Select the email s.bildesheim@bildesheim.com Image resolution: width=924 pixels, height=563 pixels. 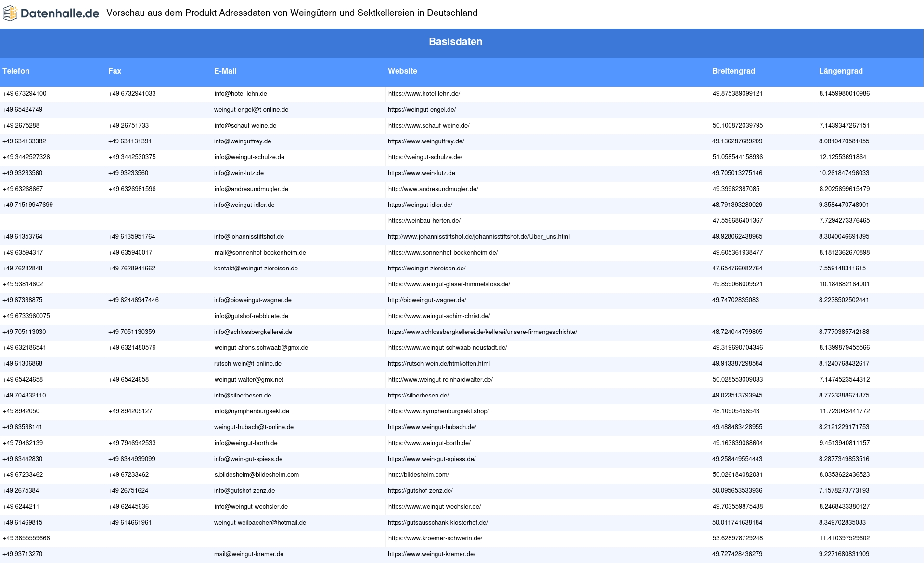click(257, 475)
